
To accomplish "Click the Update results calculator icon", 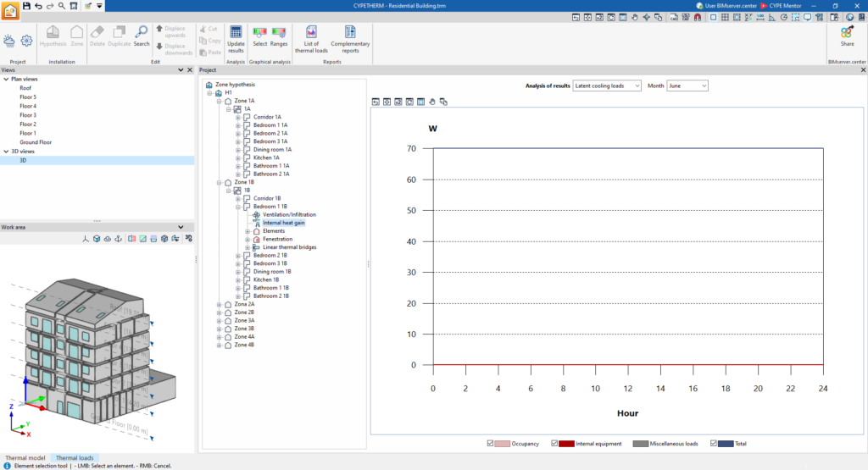I will (x=236, y=33).
